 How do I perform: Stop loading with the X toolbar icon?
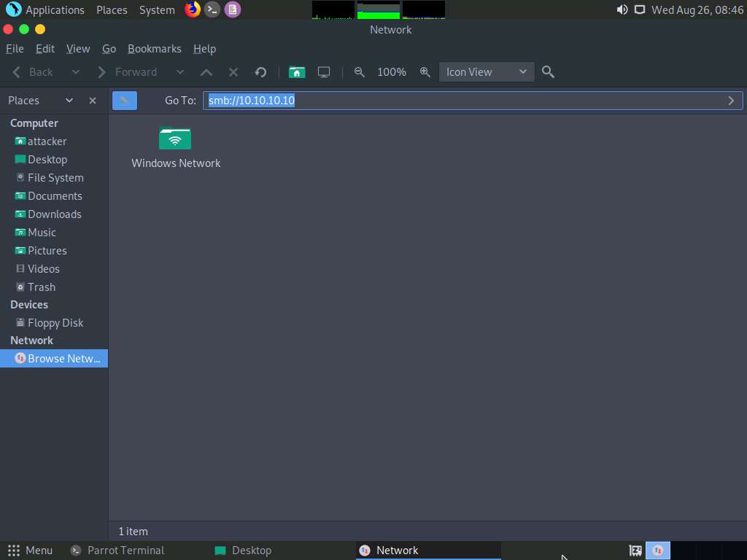pyautogui.click(x=233, y=71)
